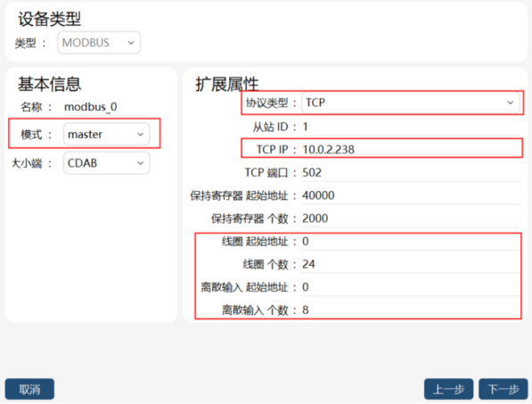532x404 pixels.
Task: Click the chevron arrow in the 模式 combo box
Action: pyautogui.click(x=141, y=135)
